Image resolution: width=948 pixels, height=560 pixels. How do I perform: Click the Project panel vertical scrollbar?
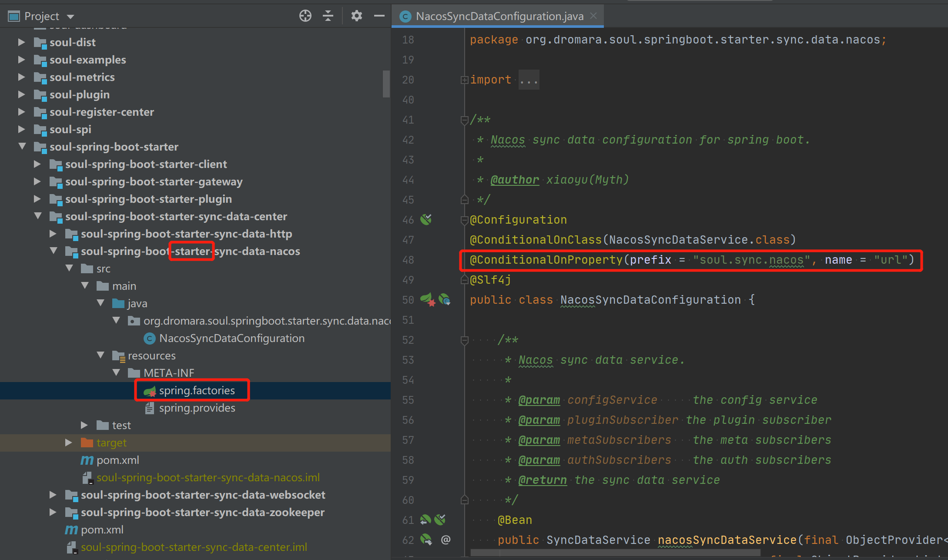pyautogui.click(x=386, y=84)
